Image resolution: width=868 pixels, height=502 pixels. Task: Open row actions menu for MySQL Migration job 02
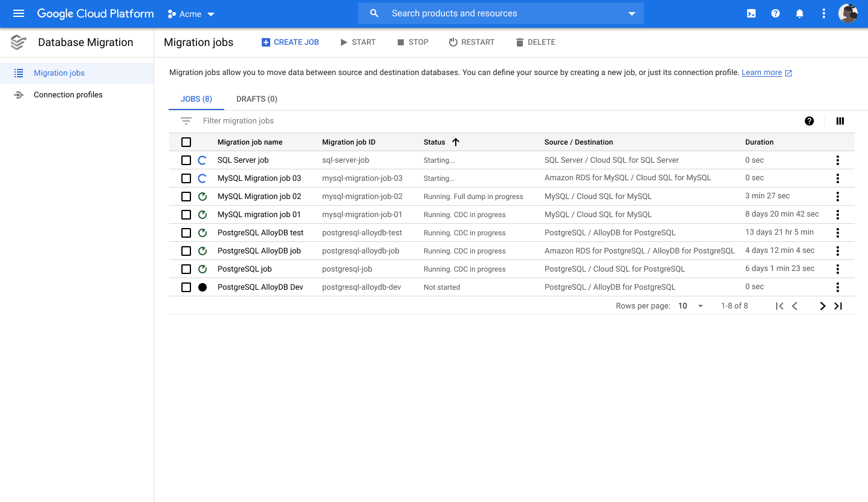click(x=838, y=197)
